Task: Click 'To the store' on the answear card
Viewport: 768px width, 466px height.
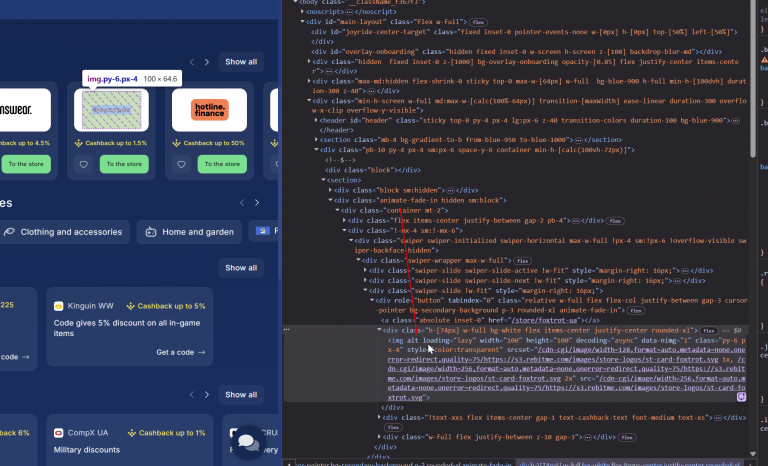Action: (x=26, y=164)
